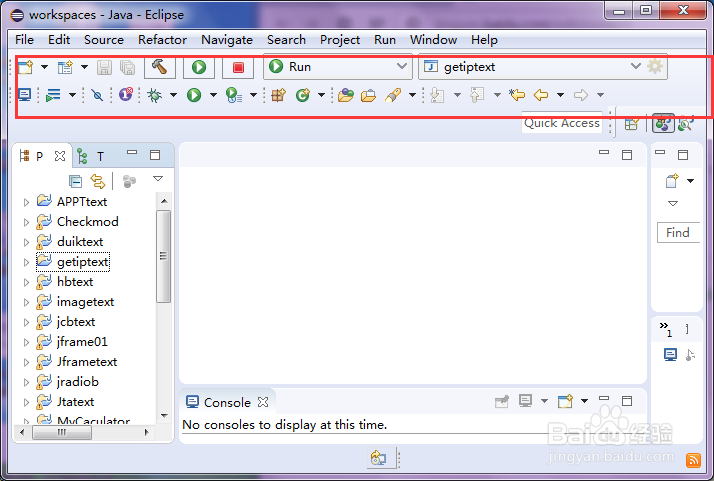Click the RSS feed icon in status bar
Screen dimensions: 714x481
[693, 460]
